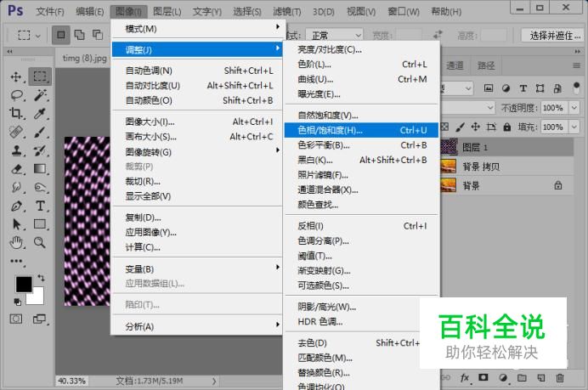The image size is (588, 390).
Task: Switch to the 路径 tab
Action: [486, 65]
